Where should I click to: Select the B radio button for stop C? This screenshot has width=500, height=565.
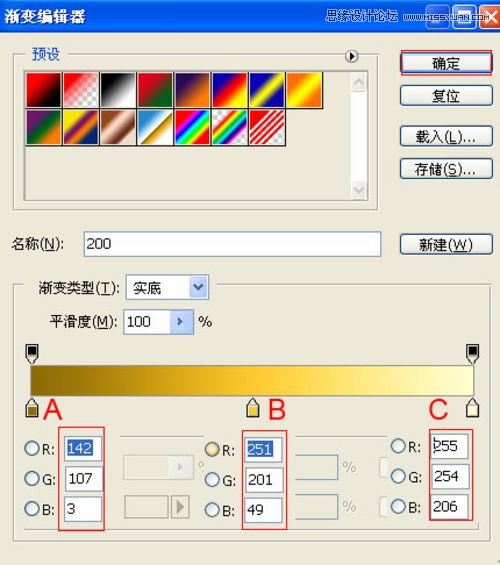pyautogui.click(x=398, y=507)
